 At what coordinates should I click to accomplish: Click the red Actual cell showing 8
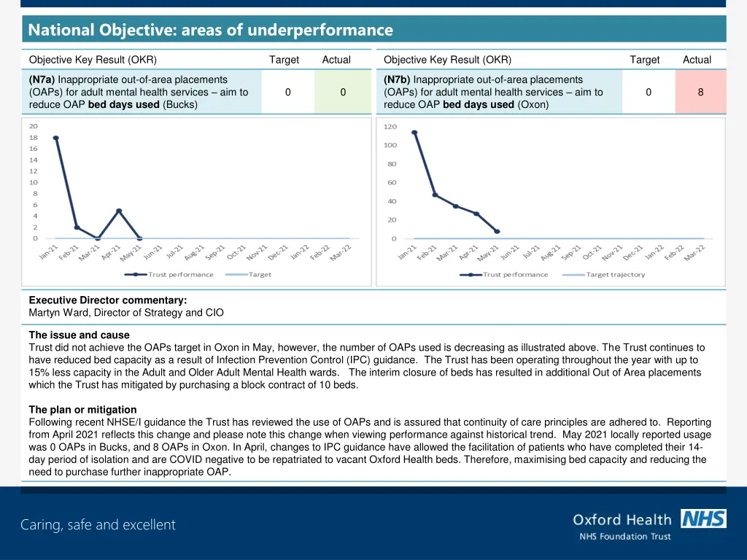click(x=700, y=92)
